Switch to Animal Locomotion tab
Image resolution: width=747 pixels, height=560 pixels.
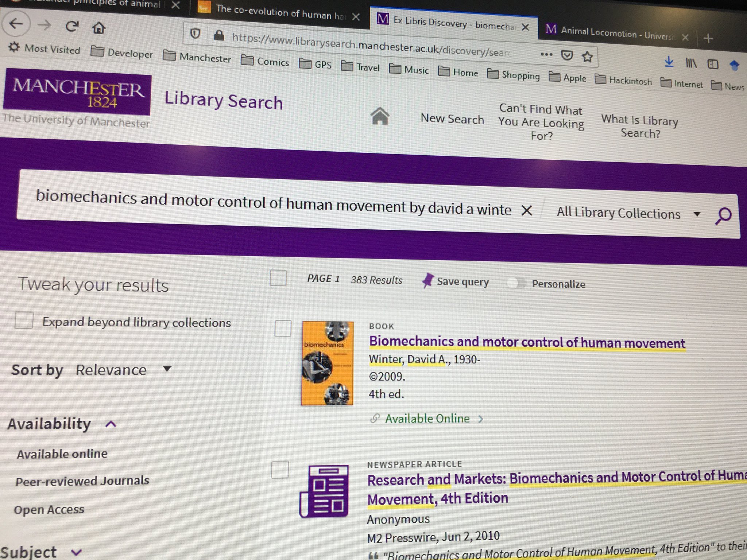pos(612,34)
